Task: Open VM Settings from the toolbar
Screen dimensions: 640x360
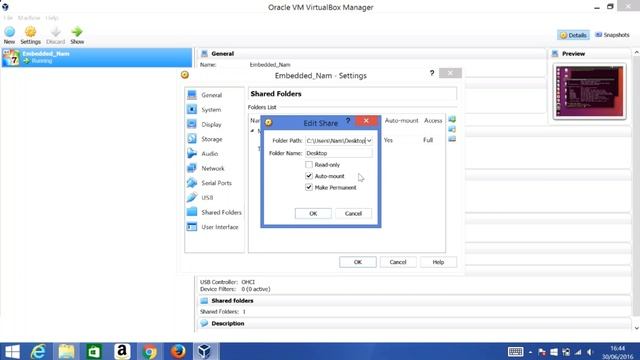Action: [x=31, y=35]
